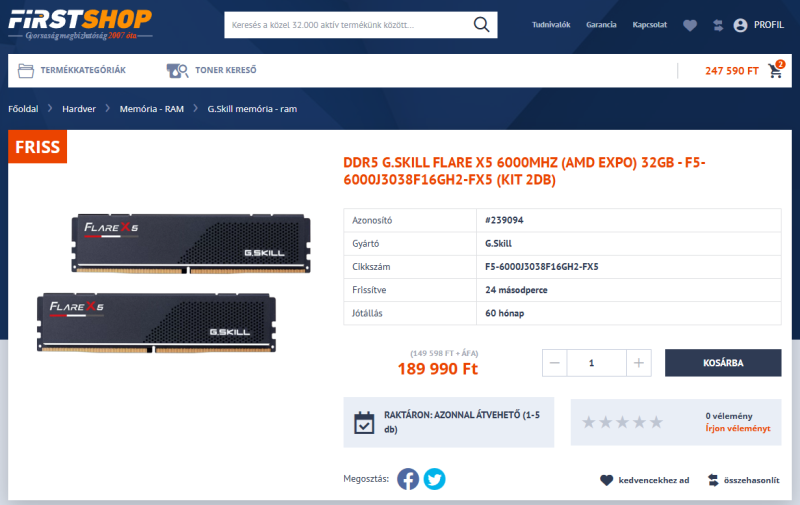
Task: Click compare icon beside összehasonlít
Action: (713, 480)
